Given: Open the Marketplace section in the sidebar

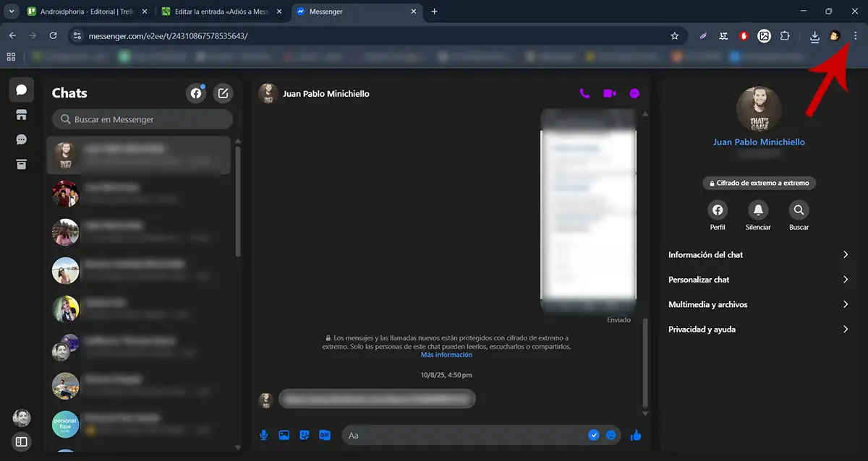Looking at the screenshot, I should [x=21, y=114].
